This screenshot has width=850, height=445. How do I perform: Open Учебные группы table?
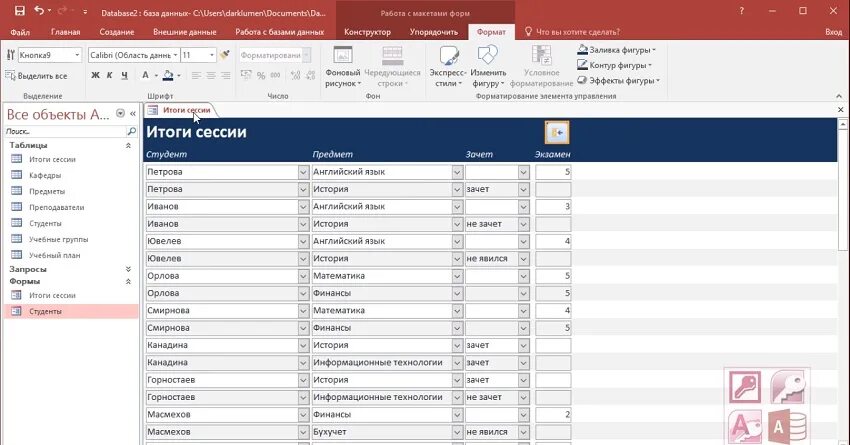59,239
